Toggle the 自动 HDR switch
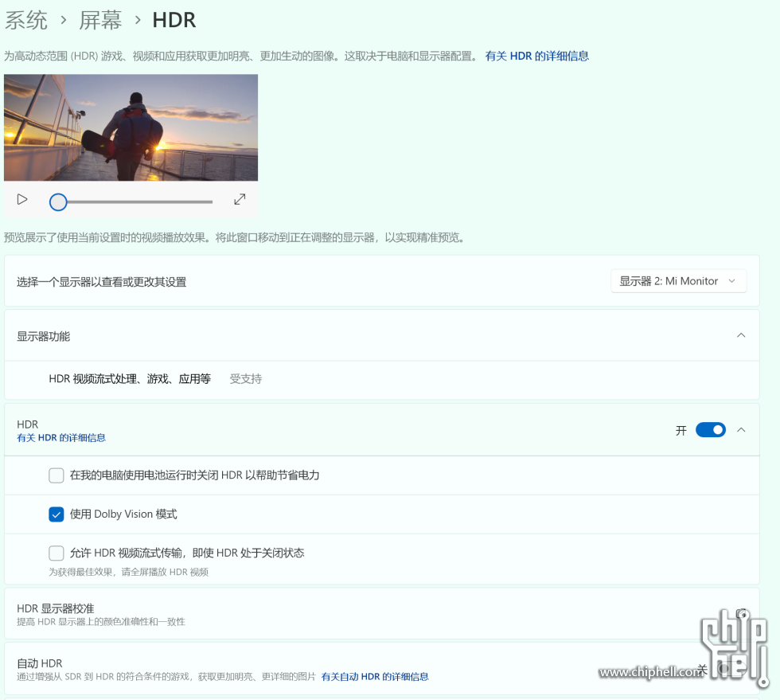The height and width of the screenshot is (700, 780). [728, 670]
